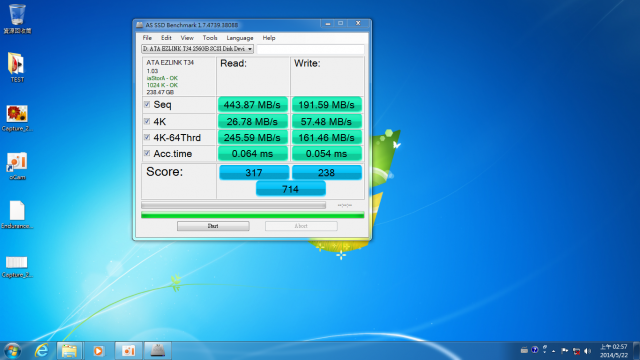Open Windows Explorer from the taskbar
The width and height of the screenshot is (640, 360).
pyautogui.click(x=69, y=351)
